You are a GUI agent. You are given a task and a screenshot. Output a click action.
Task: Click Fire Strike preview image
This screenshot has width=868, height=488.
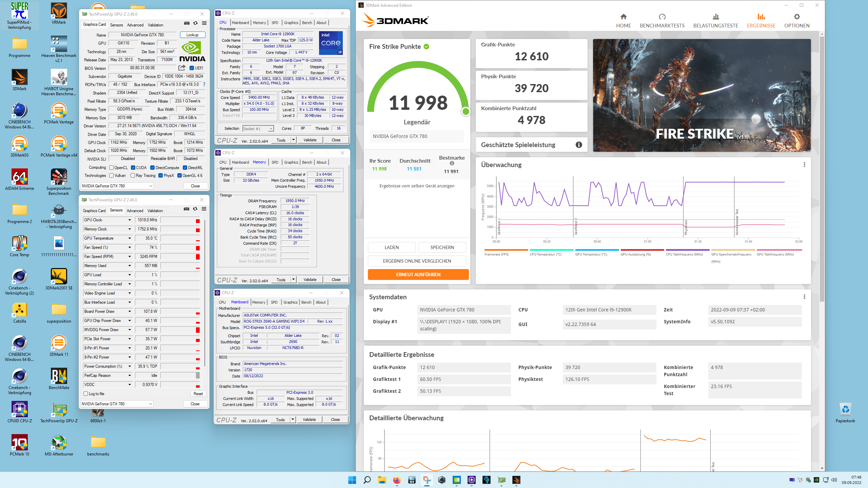(702, 95)
